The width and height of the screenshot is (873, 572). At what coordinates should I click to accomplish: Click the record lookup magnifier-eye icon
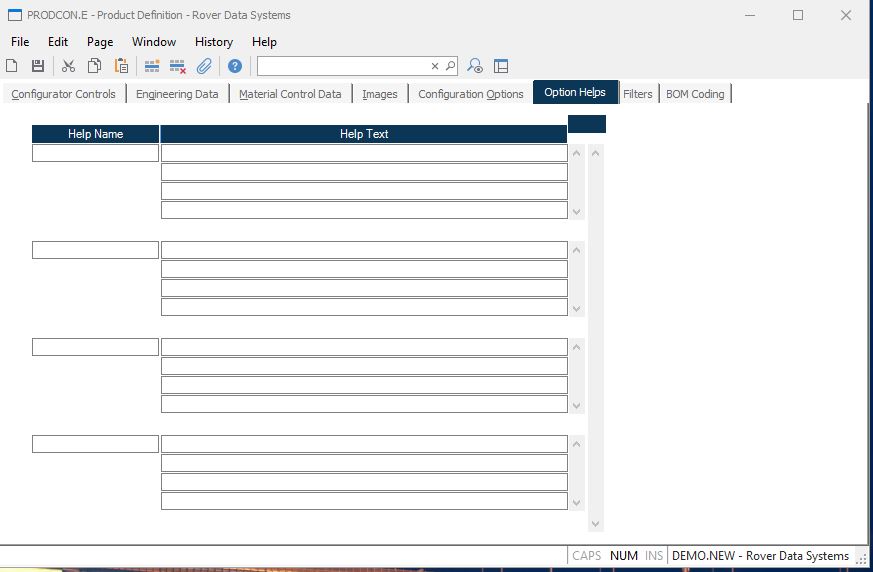coord(475,66)
